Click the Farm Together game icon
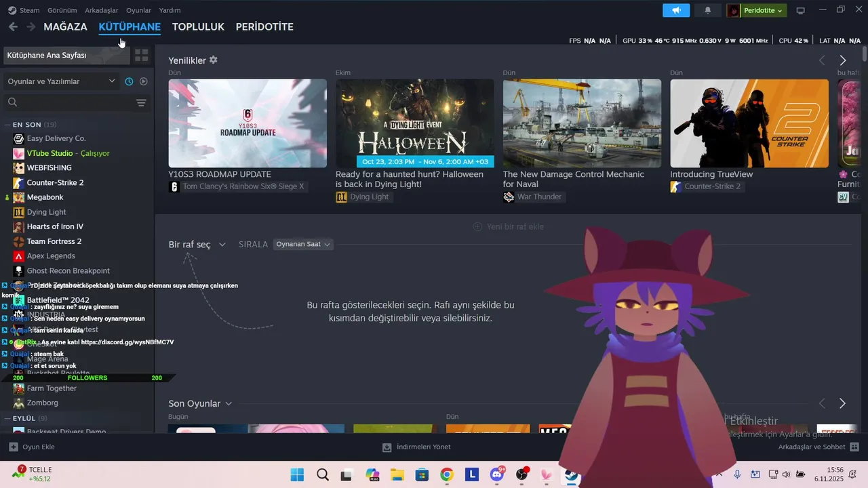The height and width of the screenshot is (488, 868). coord(18,388)
